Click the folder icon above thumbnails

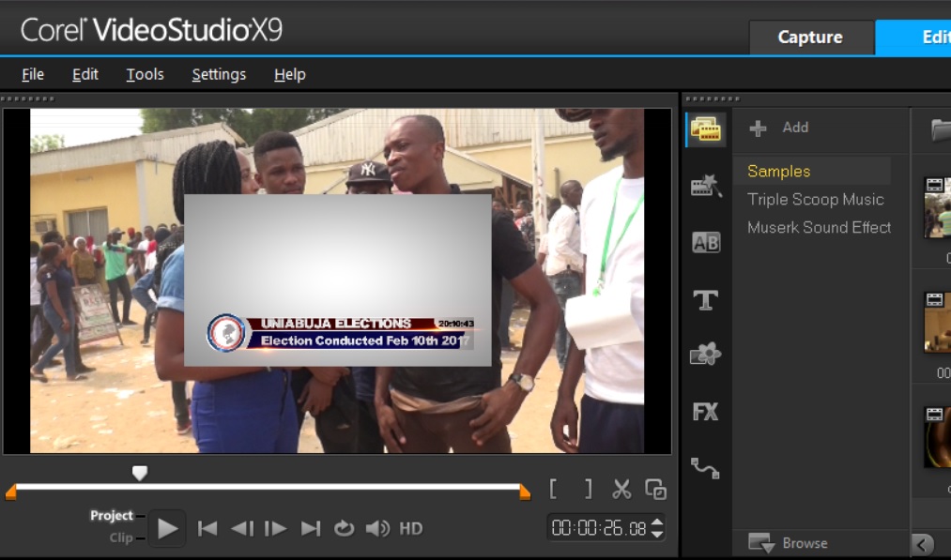pyautogui.click(x=942, y=129)
